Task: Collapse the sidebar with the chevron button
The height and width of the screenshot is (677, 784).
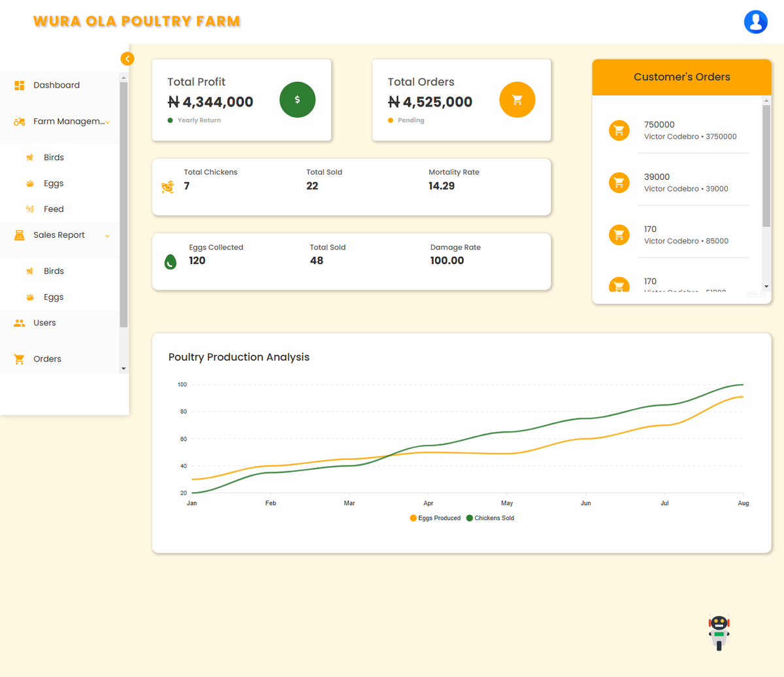Action: pos(127,58)
